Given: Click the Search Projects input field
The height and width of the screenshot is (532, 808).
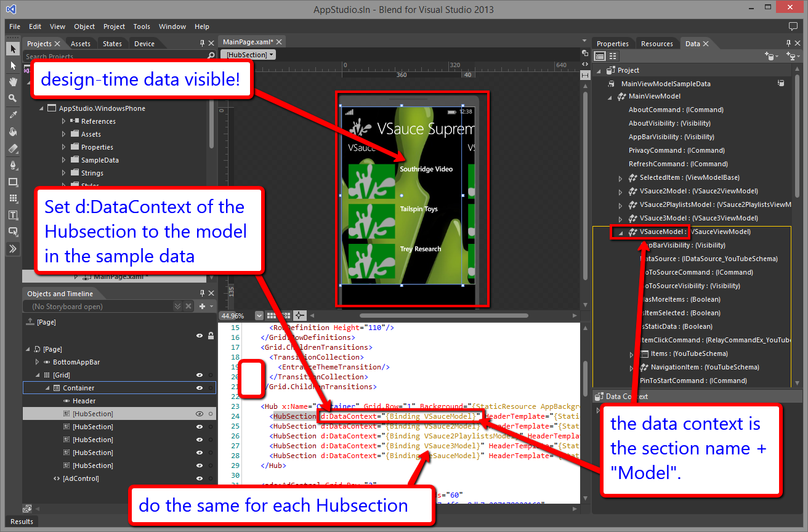Looking at the screenshot, I should click(x=114, y=56).
